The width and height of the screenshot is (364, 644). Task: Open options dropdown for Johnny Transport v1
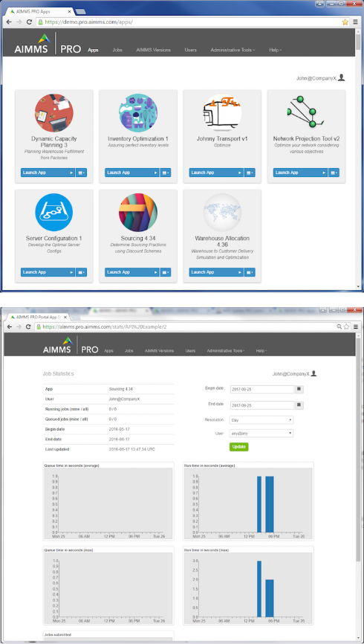250,173
